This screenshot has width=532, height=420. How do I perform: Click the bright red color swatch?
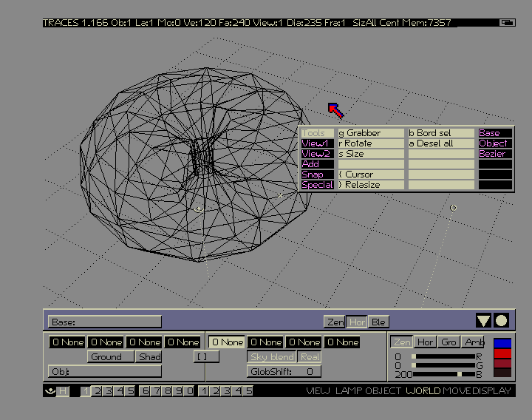point(502,353)
